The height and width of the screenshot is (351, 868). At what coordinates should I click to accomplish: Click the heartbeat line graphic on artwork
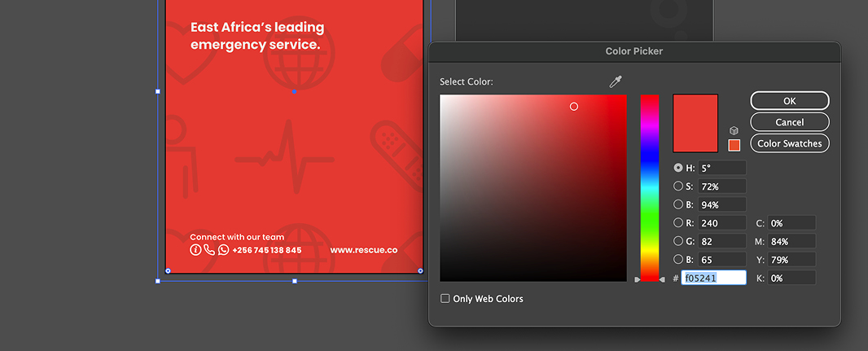(284, 156)
